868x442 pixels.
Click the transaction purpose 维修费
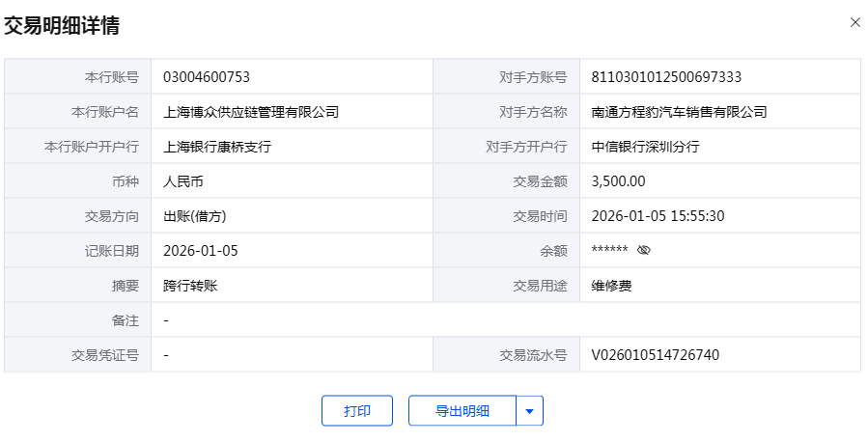tap(612, 286)
